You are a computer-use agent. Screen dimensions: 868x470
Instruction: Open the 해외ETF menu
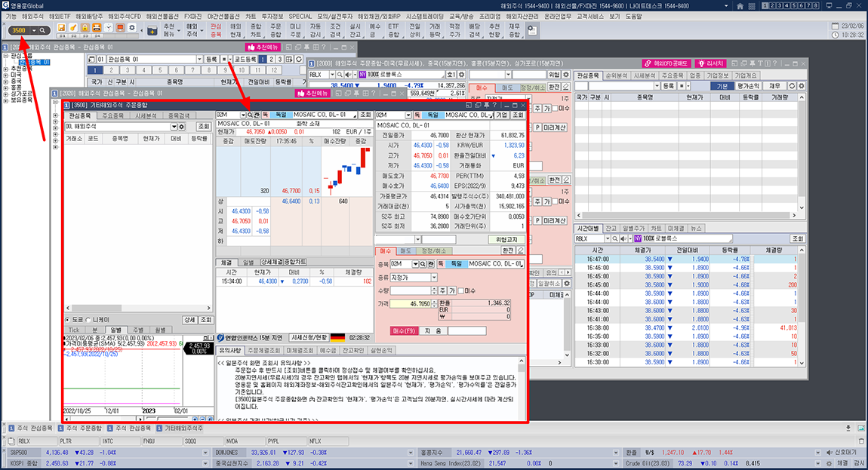click(x=59, y=17)
